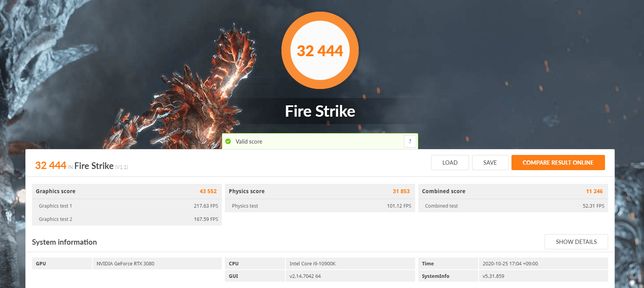Select Combined score value 11 246
Viewport: 644px width, 288px height.
(594, 191)
